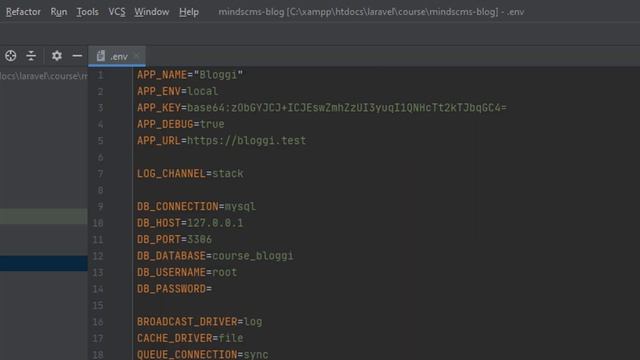Click line number 14 in gutter

(98, 289)
